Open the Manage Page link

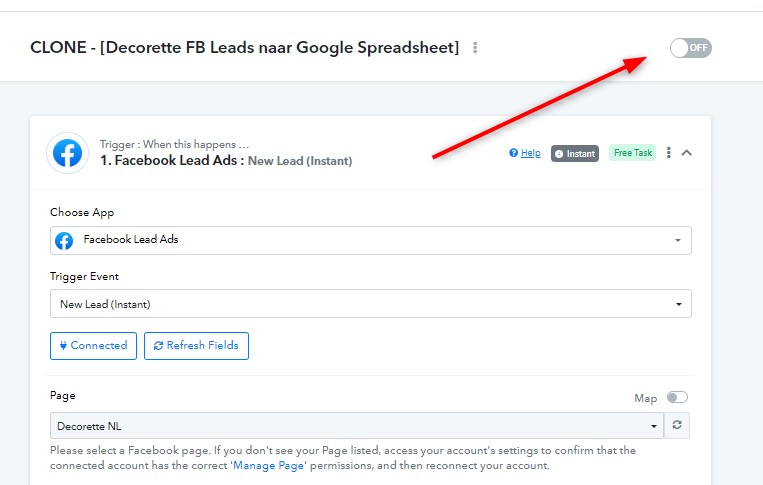tap(269, 466)
